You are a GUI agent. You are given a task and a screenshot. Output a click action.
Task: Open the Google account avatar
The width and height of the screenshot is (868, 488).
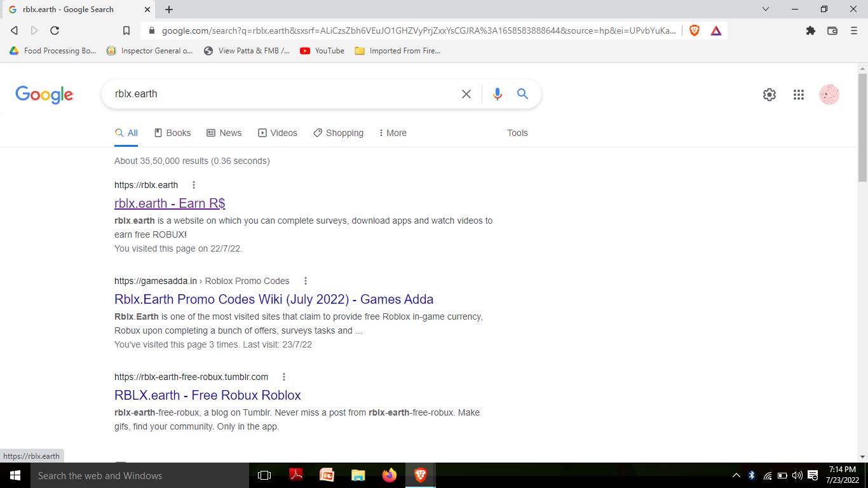829,95
